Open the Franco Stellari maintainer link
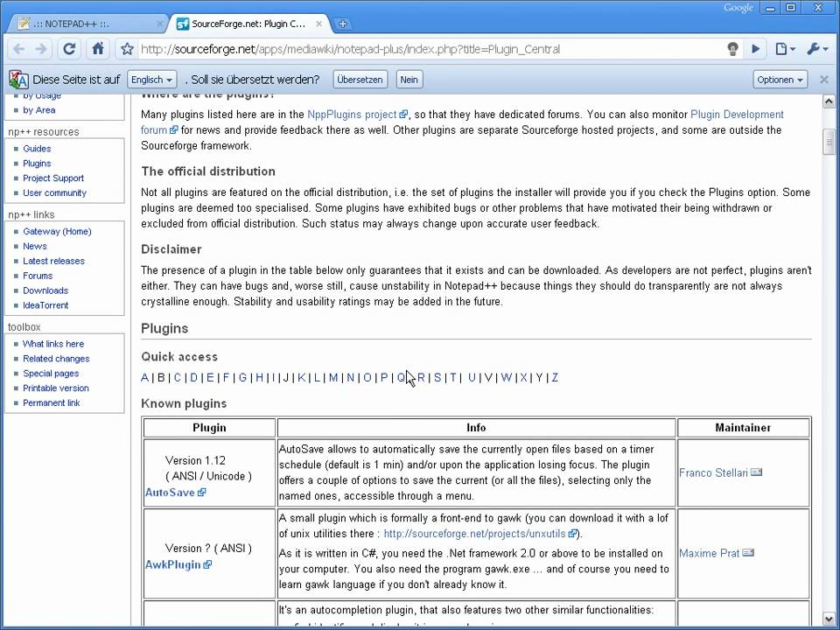Image resolution: width=840 pixels, height=630 pixels. click(713, 473)
